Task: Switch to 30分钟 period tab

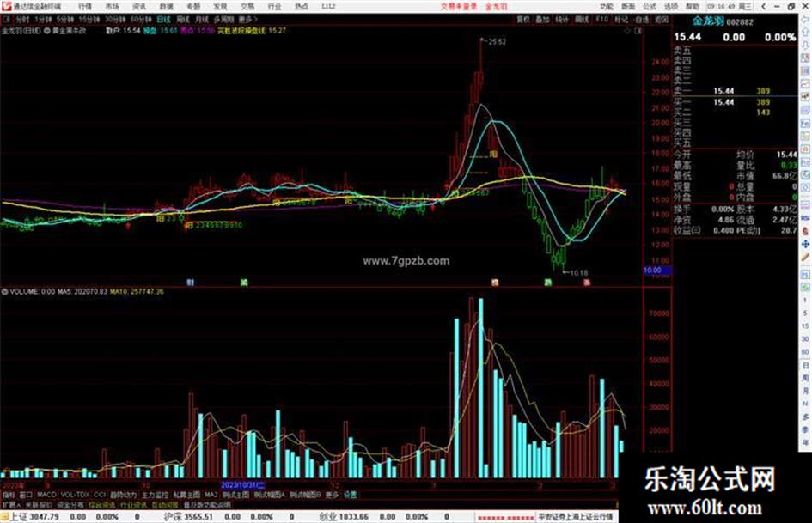Action: [x=115, y=19]
